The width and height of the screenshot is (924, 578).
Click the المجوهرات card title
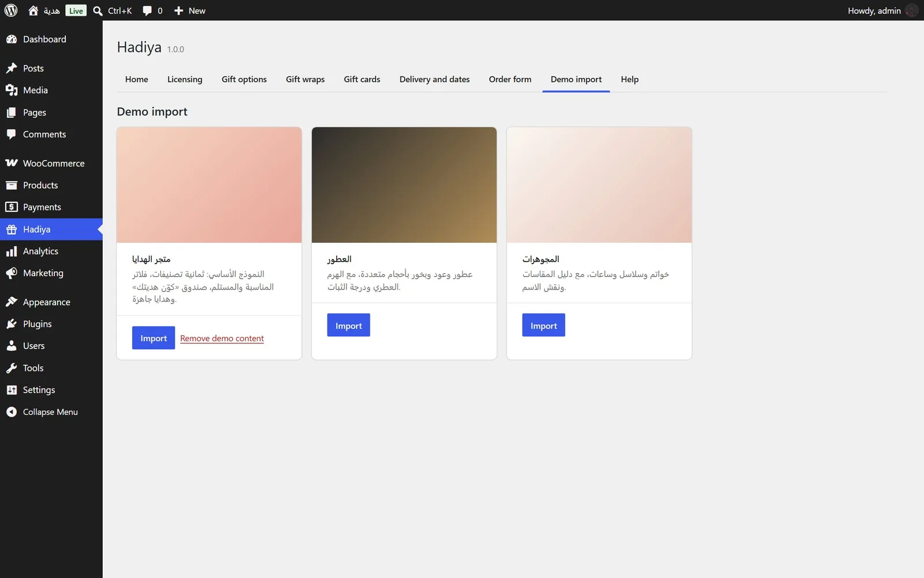541,259
